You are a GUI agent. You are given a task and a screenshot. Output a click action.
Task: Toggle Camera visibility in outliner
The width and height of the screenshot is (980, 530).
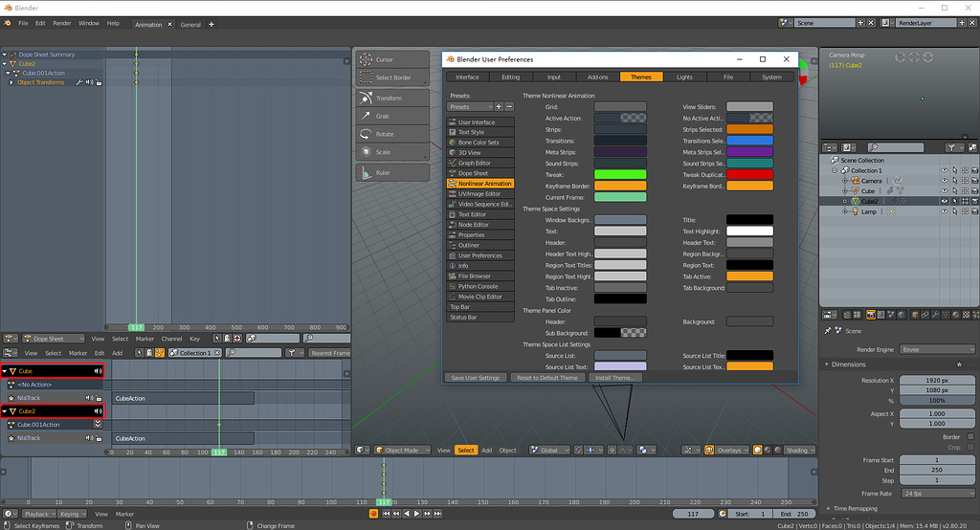click(945, 181)
